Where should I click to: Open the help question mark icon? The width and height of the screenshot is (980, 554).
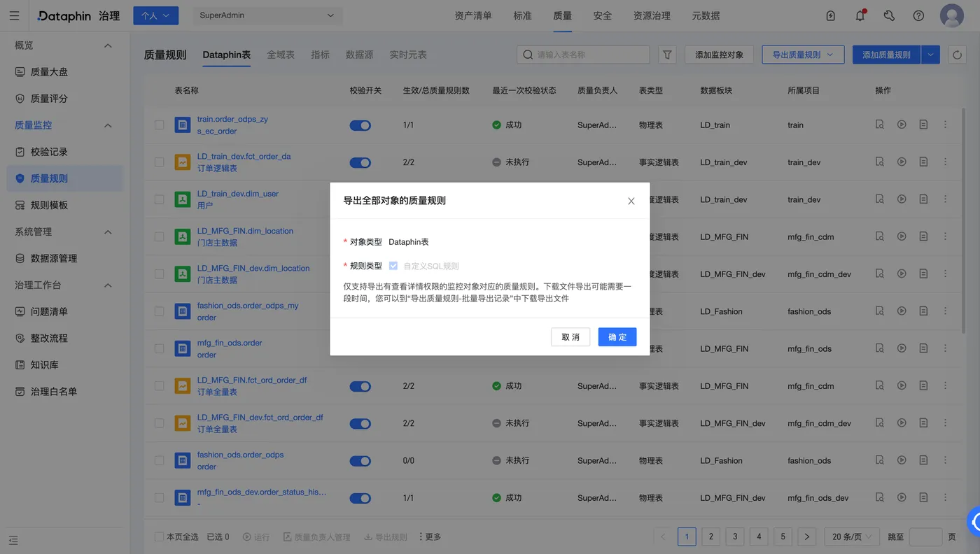tap(918, 15)
